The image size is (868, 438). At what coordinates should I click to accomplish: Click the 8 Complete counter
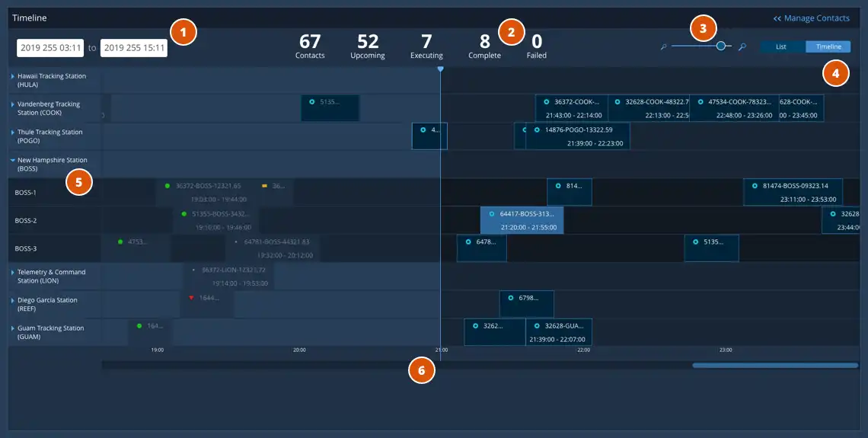pyautogui.click(x=484, y=46)
